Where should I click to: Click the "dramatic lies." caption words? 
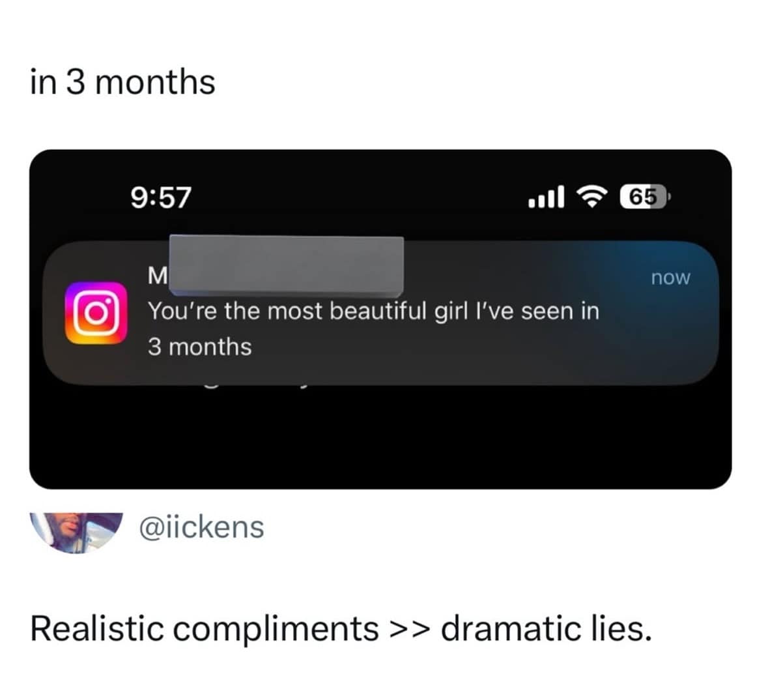(x=546, y=629)
